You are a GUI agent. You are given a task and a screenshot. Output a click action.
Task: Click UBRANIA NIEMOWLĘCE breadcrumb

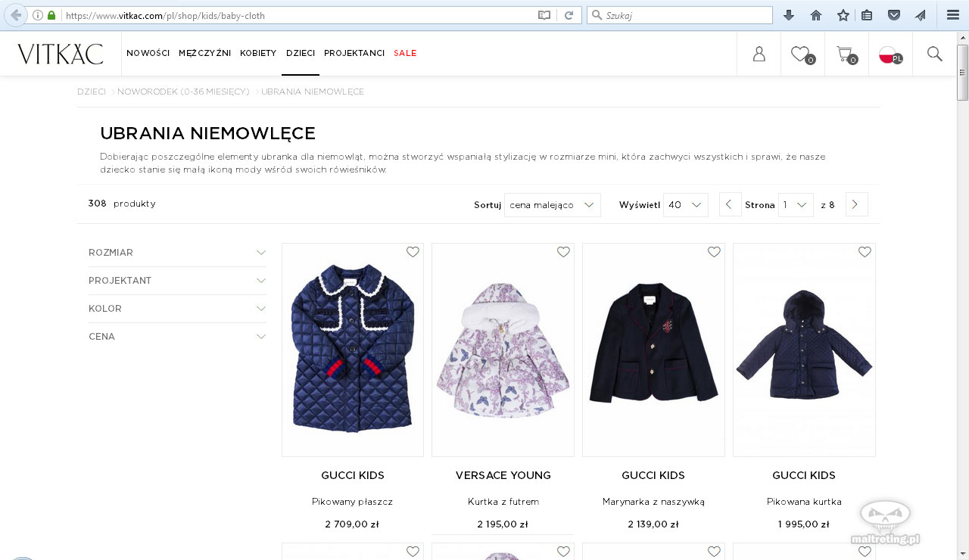click(x=313, y=92)
